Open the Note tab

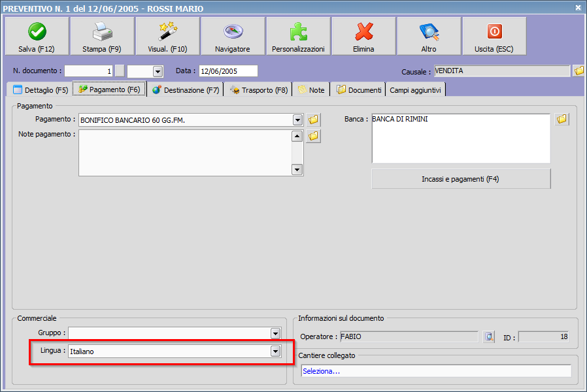pyautogui.click(x=311, y=90)
